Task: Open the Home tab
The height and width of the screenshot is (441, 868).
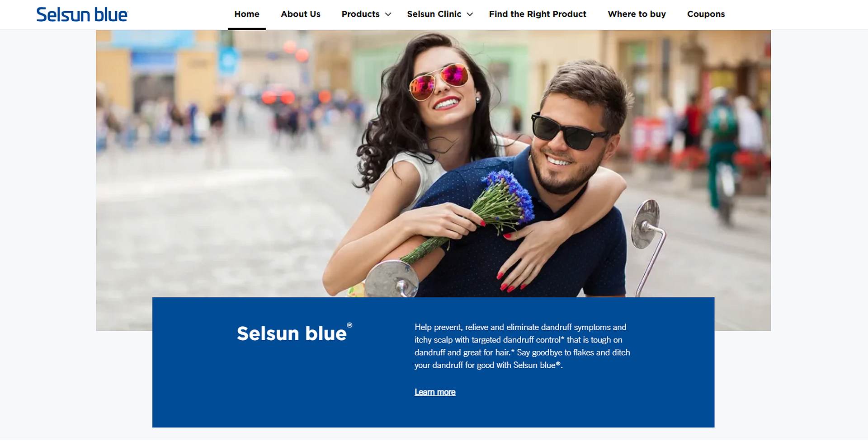Action: pos(247,14)
